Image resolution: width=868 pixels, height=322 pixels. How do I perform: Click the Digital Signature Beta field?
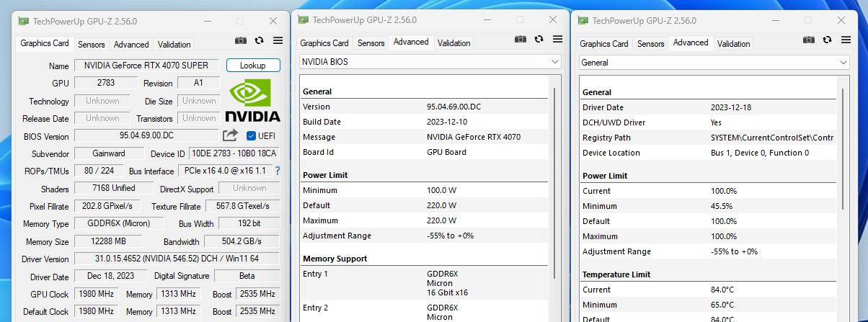coord(247,276)
